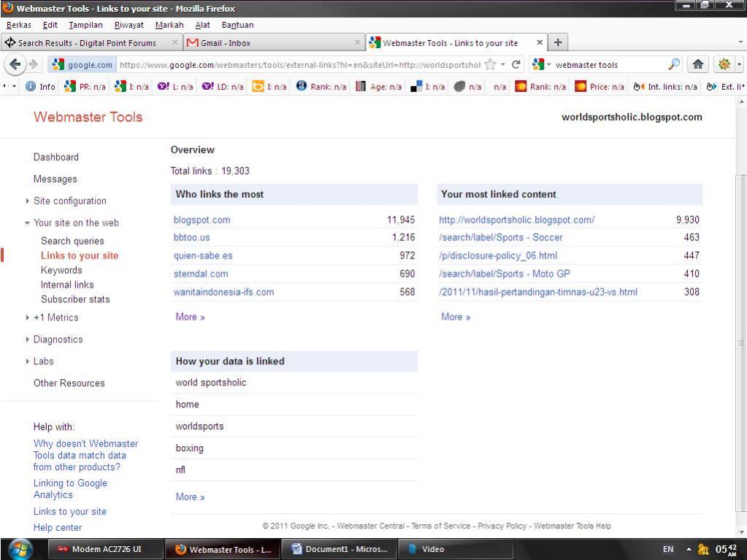Open the Riwayat menu
The image size is (747, 560).
pyautogui.click(x=129, y=25)
